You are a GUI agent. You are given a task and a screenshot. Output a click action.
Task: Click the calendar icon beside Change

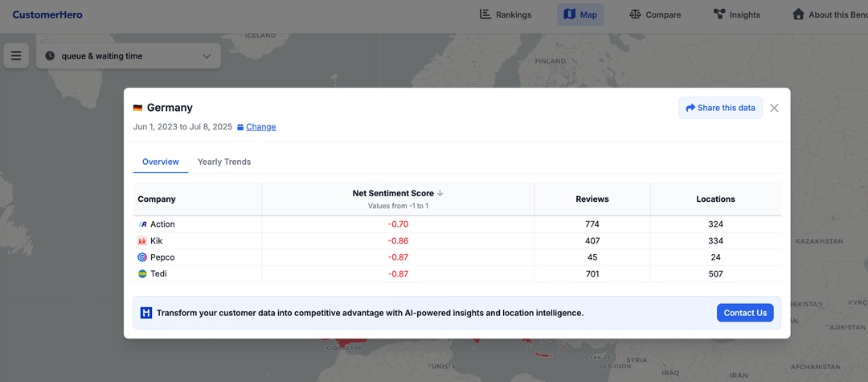[240, 127]
